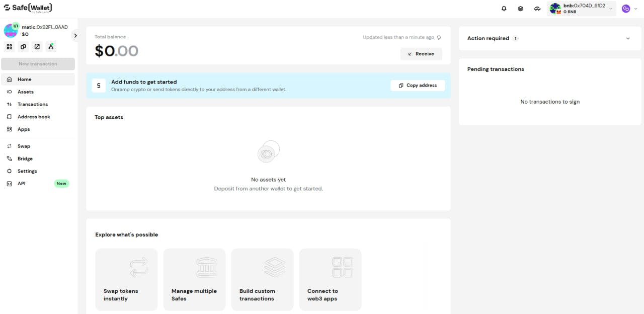The width and height of the screenshot is (644, 314).
Task: Open the bnb:0x704D_6fD2 wallet dropdown
Action: pos(582,9)
